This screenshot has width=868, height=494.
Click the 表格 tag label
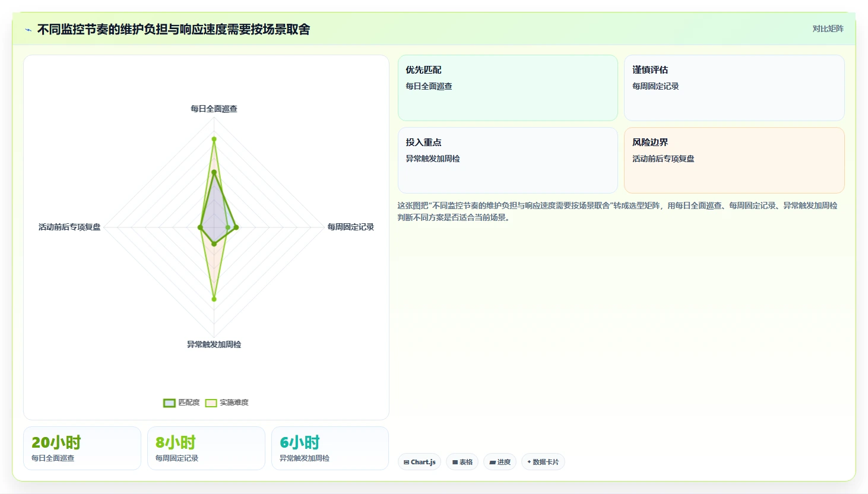pyautogui.click(x=466, y=462)
